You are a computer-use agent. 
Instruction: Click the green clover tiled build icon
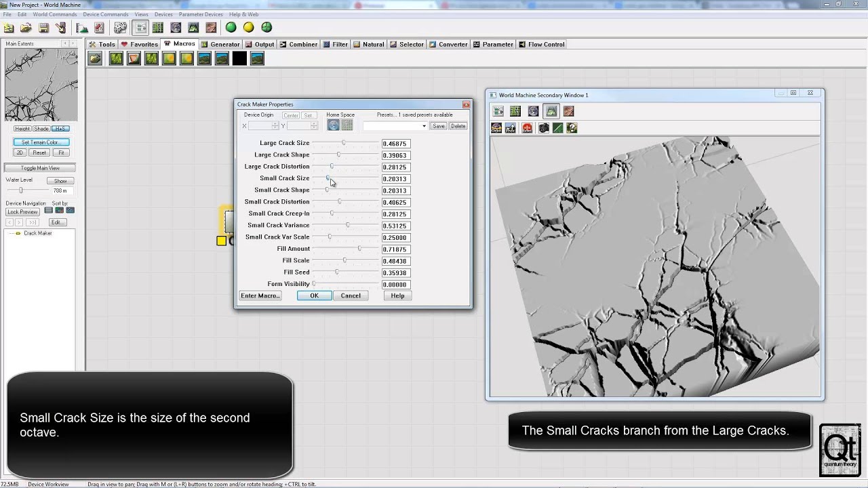pos(267,28)
